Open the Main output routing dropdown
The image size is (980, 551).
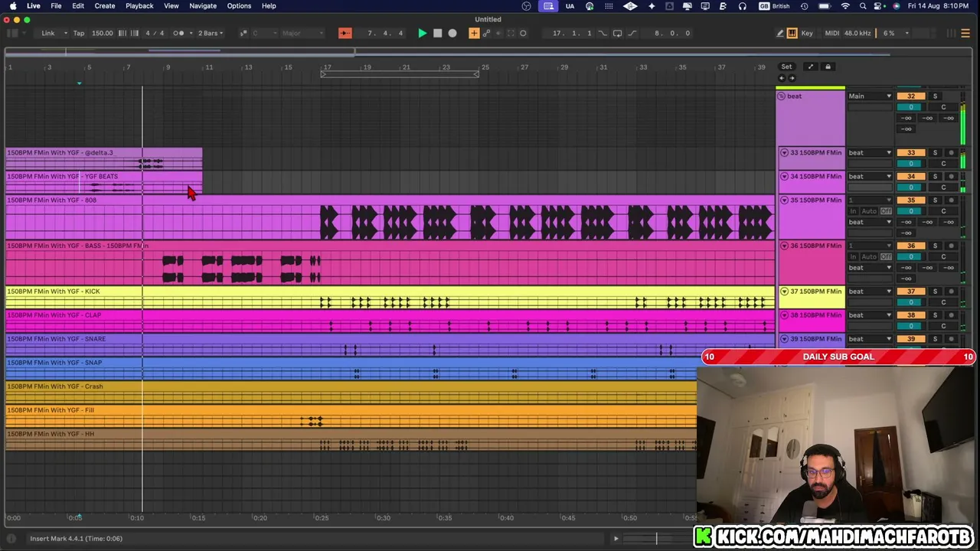pyautogui.click(x=870, y=96)
